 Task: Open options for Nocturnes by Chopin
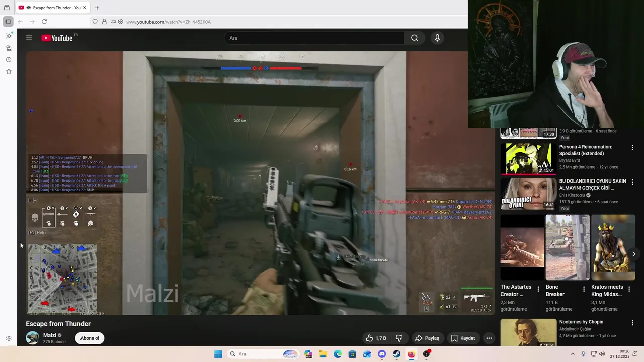coord(632,323)
